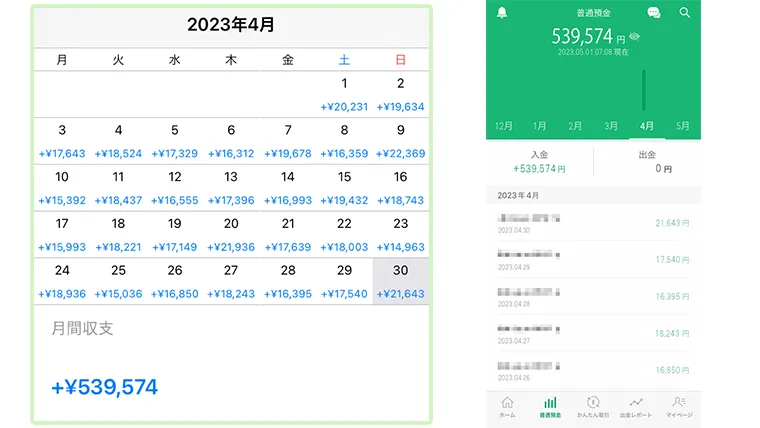Switch to the 3月 month tab

(611, 126)
